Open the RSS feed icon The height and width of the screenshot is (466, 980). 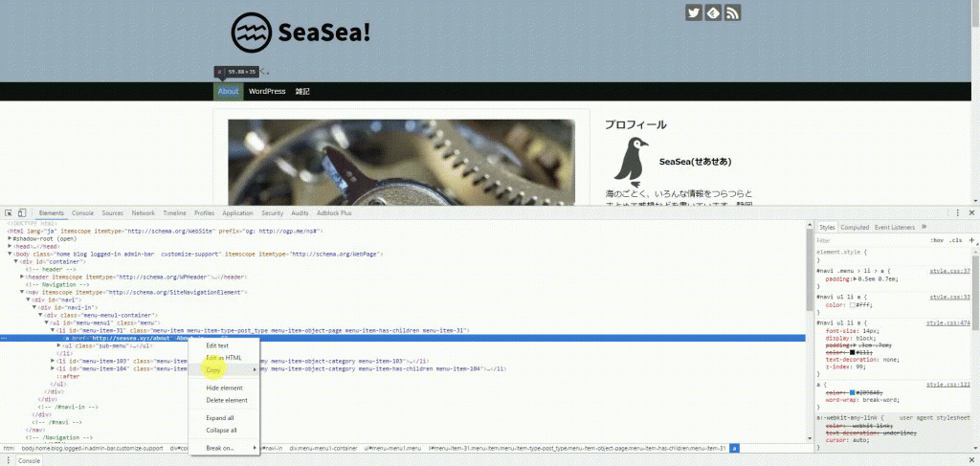732,12
